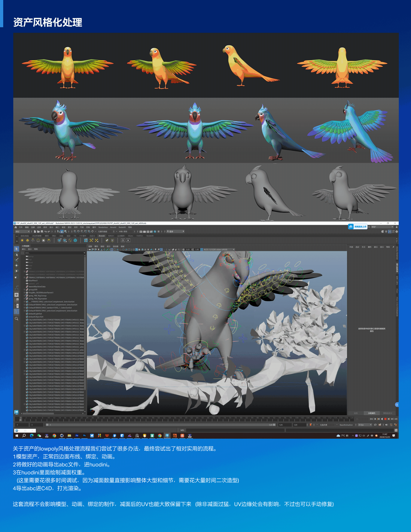The width and height of the screenshot is (411, 532).
Task: Select the arrow selection tool
Action: point(16,249)
